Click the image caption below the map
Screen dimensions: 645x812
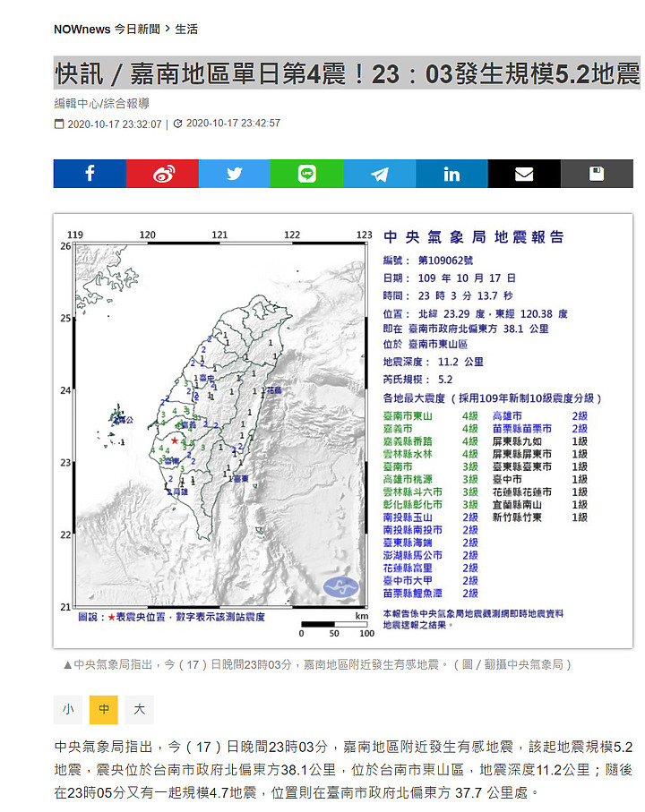317,665
